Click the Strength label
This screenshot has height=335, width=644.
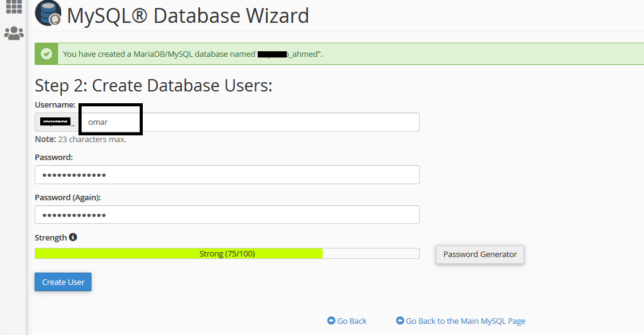coord(51,238)
